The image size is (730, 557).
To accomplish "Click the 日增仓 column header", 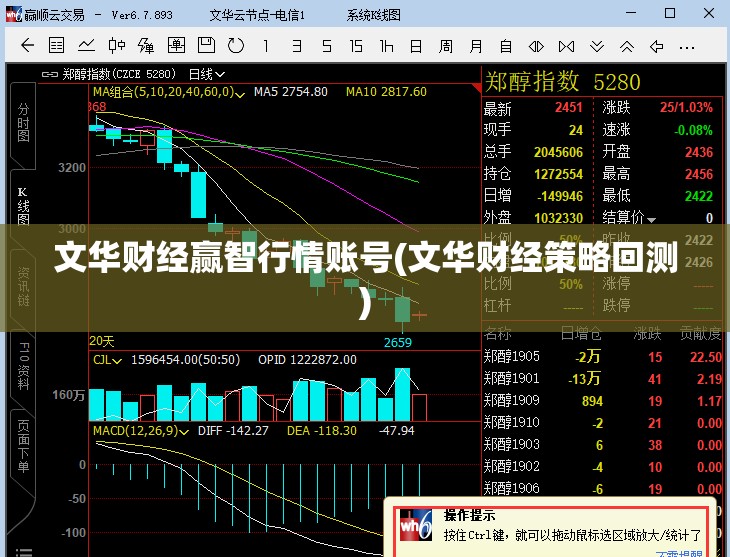I will pyautogui.click(x=581, y=333).
